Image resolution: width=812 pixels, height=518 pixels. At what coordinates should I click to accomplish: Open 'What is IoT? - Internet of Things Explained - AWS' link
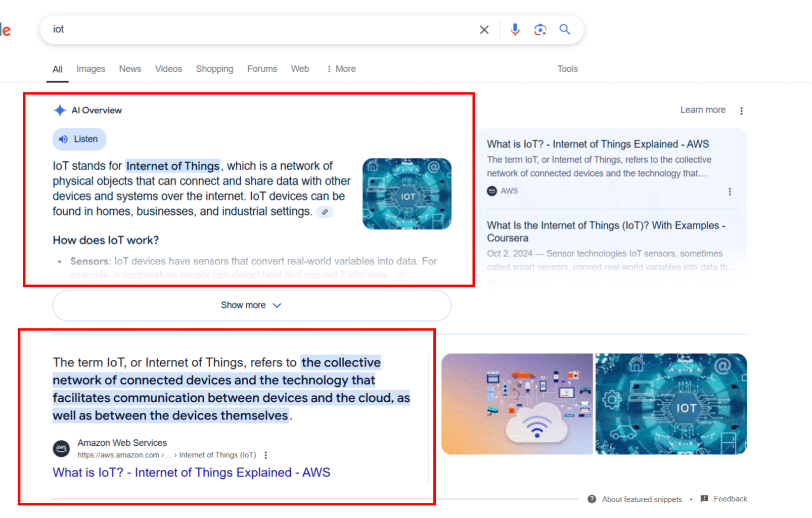[x=191, y=473]
